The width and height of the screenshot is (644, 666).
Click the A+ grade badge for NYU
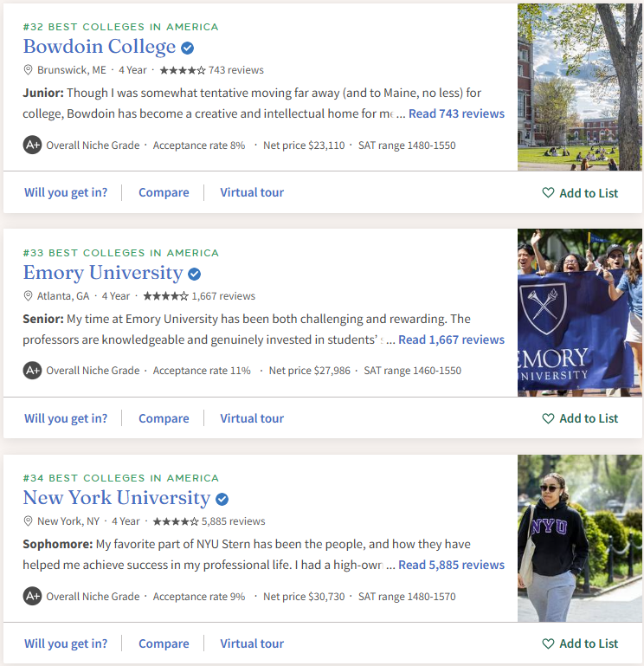pyautogui.click(x=32, y=597)
